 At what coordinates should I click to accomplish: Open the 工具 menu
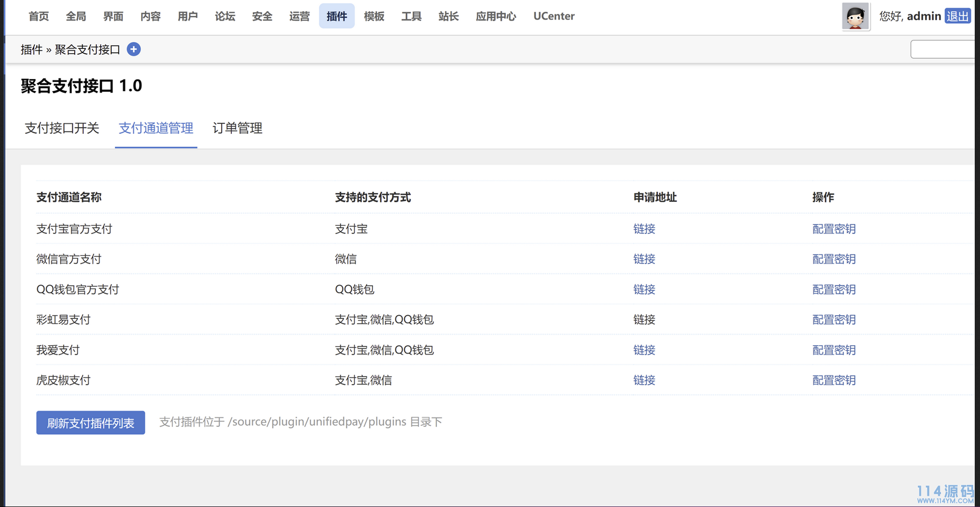(x=411, y=16)
